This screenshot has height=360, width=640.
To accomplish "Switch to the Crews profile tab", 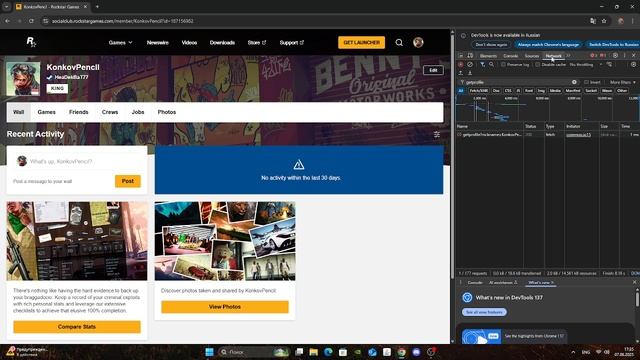I will click(110, 112).
